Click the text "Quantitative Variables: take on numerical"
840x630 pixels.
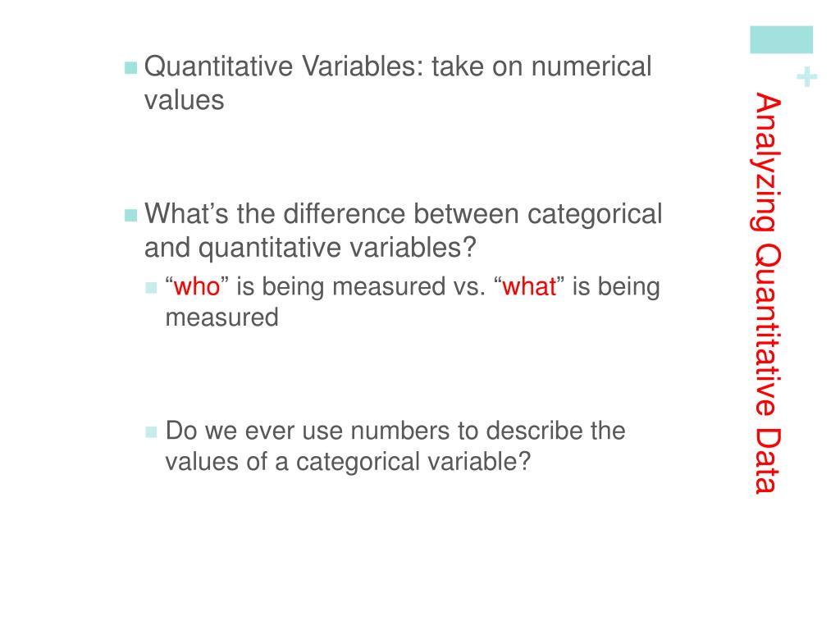click(398, 66)
